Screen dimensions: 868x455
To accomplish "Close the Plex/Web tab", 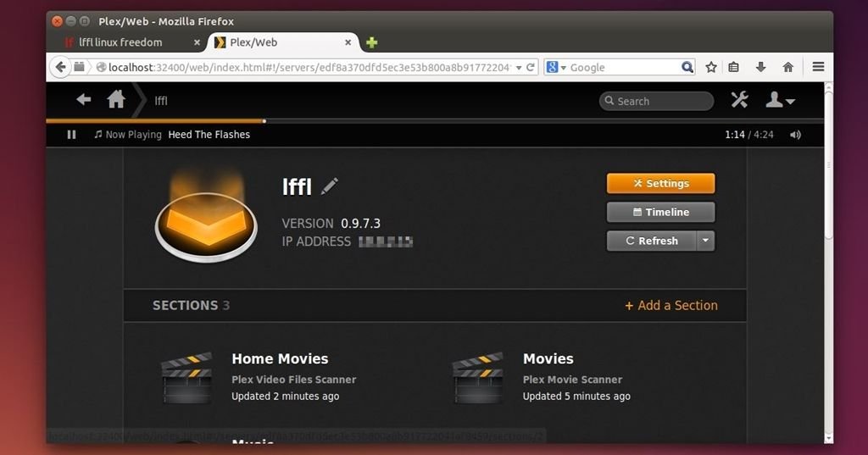I will pyautogui.click(x=348, y=42).
